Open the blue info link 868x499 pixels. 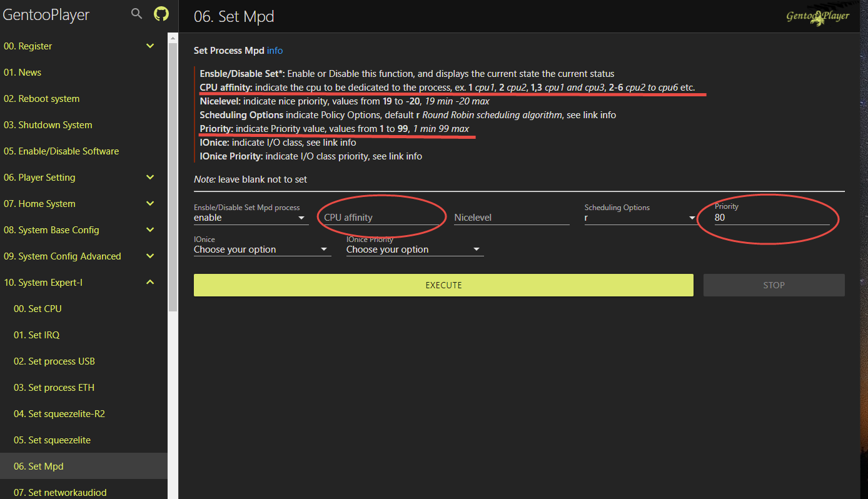click(275, 51)
